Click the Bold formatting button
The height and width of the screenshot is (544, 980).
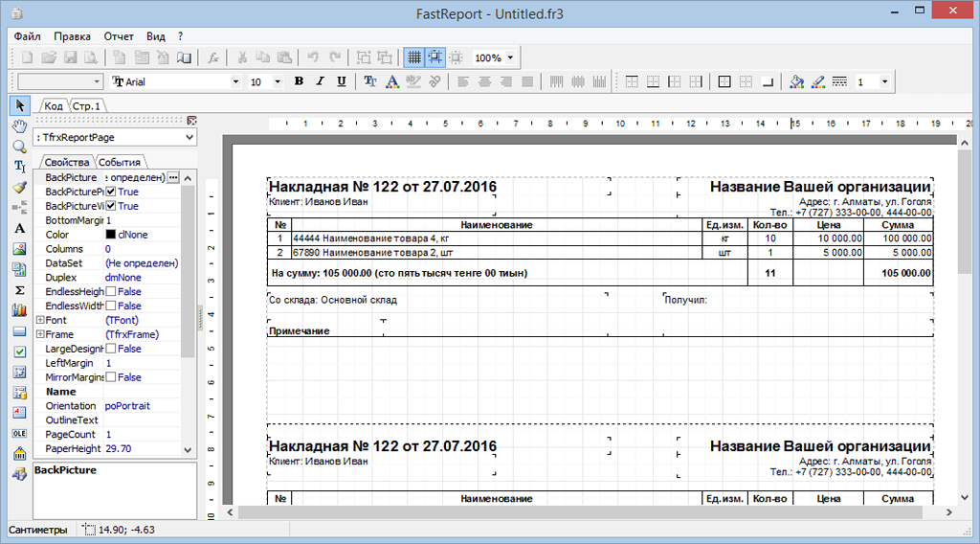299,82
